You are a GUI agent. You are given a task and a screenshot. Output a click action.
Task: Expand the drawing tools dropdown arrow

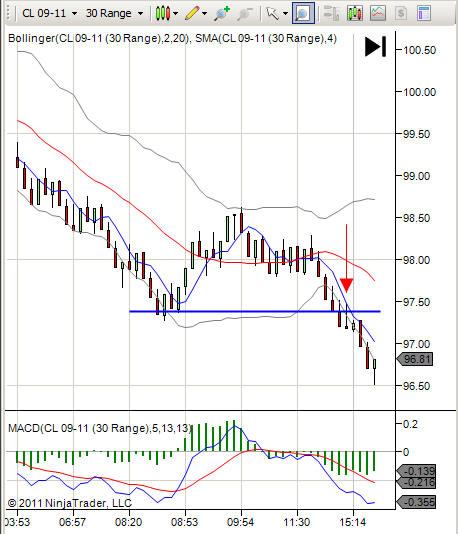[204, 14]
